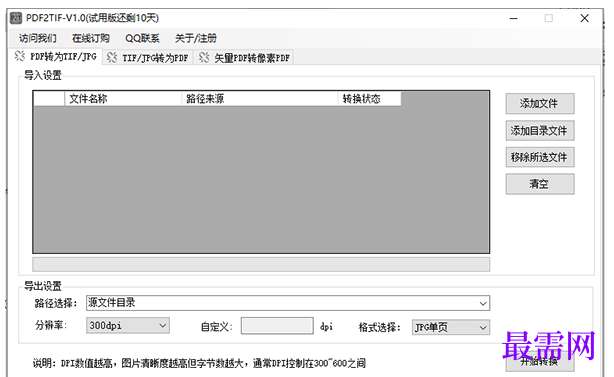
Task: Click the empty checkbox column header in file table
Action: point(49,99)
